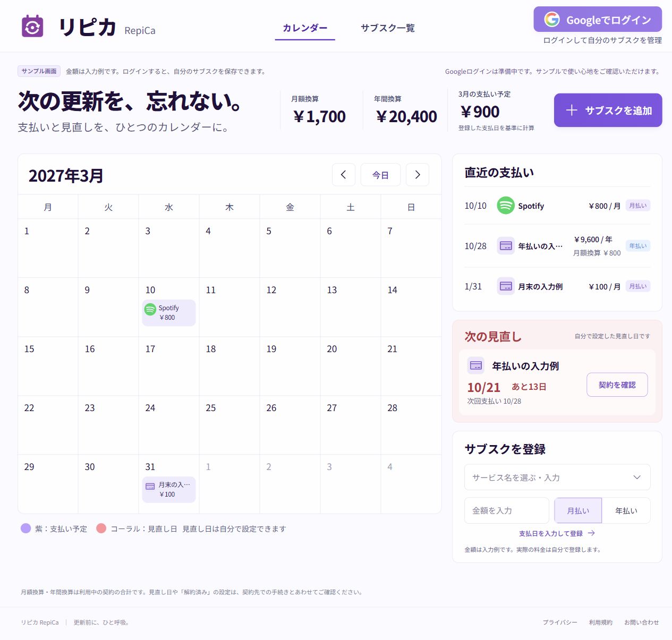Click the 3月の支払い予定 ¥900 value

[480, 112]
